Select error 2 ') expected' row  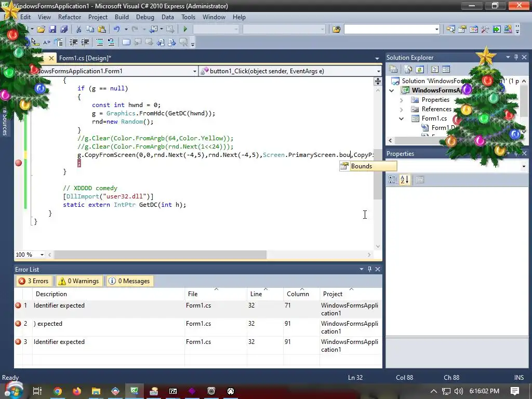click(x=198, y=327)
